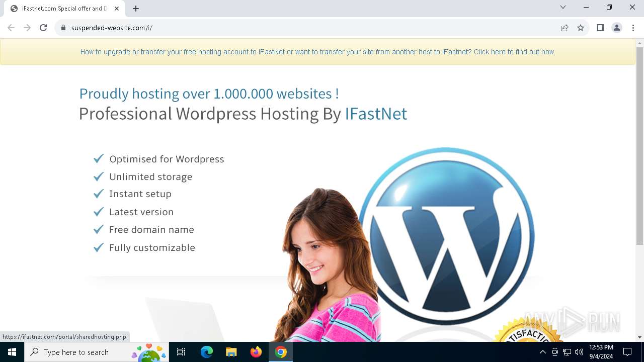Expand tab search chevron
Image resolution: width=644 pixels, height=362 pixels.
point(563,7)
